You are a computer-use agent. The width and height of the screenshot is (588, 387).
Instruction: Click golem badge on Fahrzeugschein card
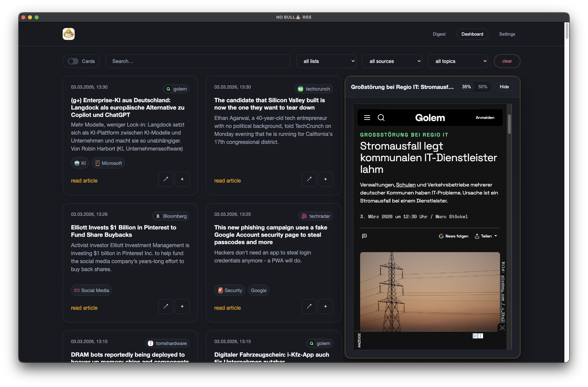pos(319,343)
